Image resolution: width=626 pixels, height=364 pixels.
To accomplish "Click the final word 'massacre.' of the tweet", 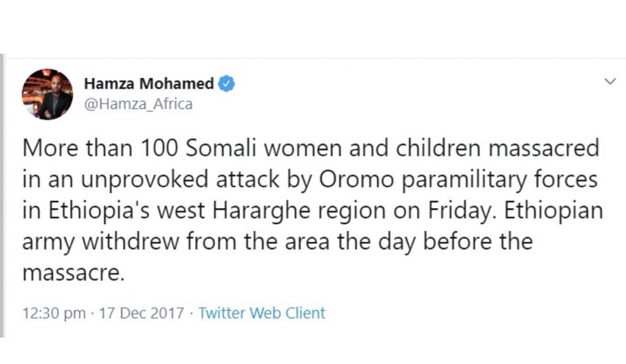I will click(73, 273).
